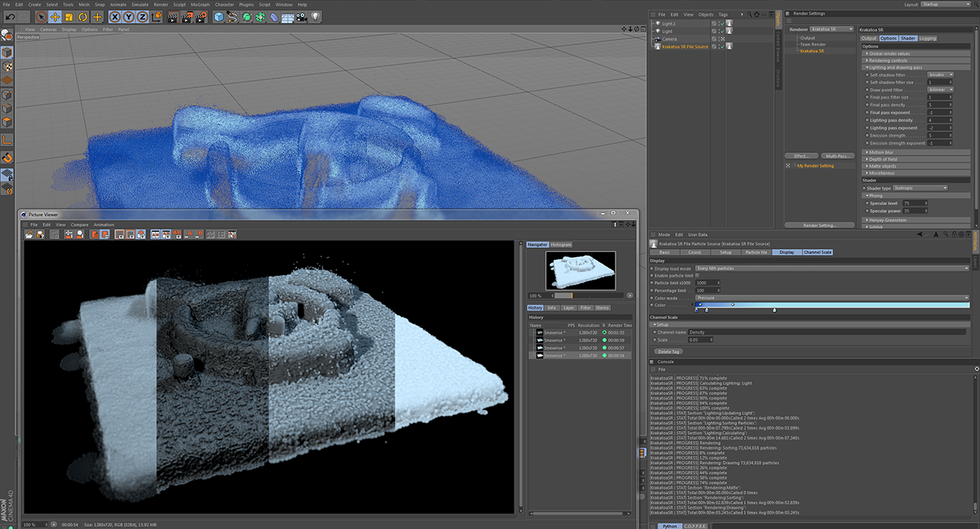Viewport: 980px width, 529px height.
Task: Toggle the Krakatoa SR File Source checkmark
Action: [722, 47]
